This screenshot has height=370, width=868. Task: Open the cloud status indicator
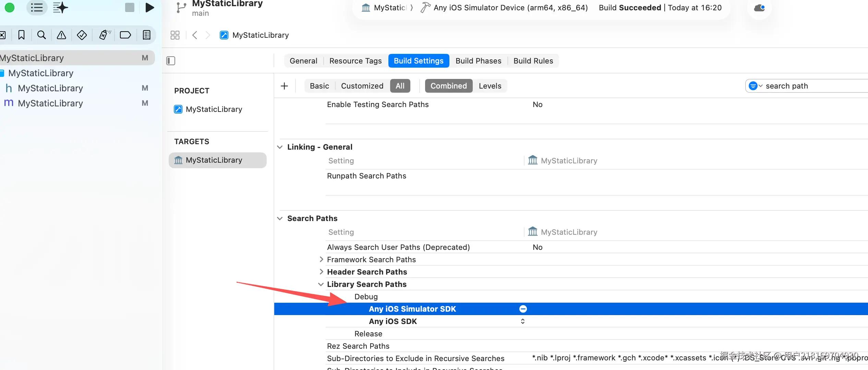[759, 8]
